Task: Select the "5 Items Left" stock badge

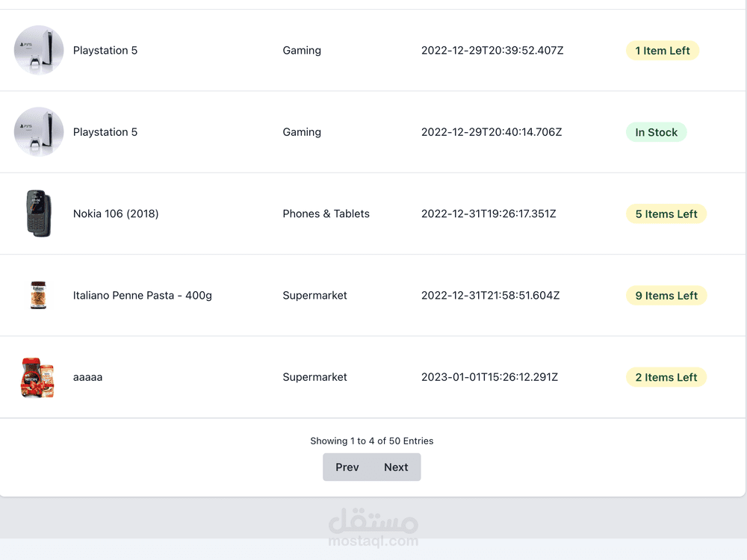Action: 666,214
